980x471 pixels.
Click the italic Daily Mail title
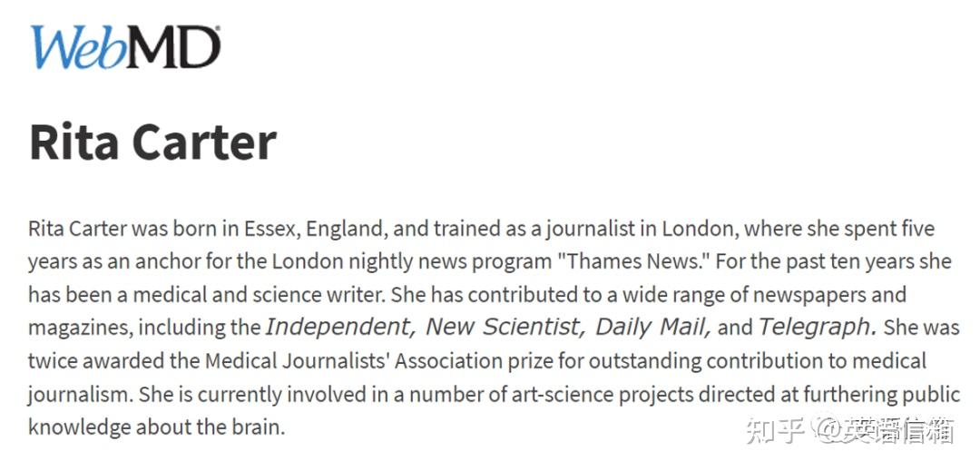point(653,327)
